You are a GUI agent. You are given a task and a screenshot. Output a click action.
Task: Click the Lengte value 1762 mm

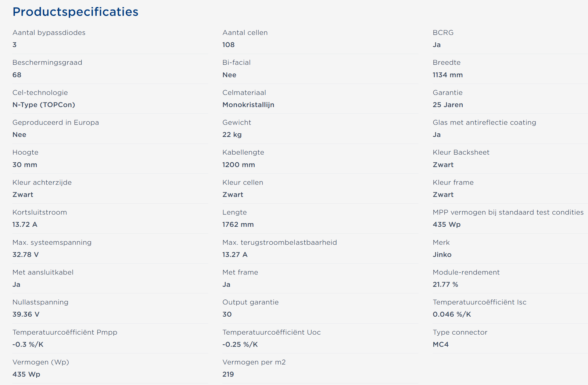pos(238,224)
